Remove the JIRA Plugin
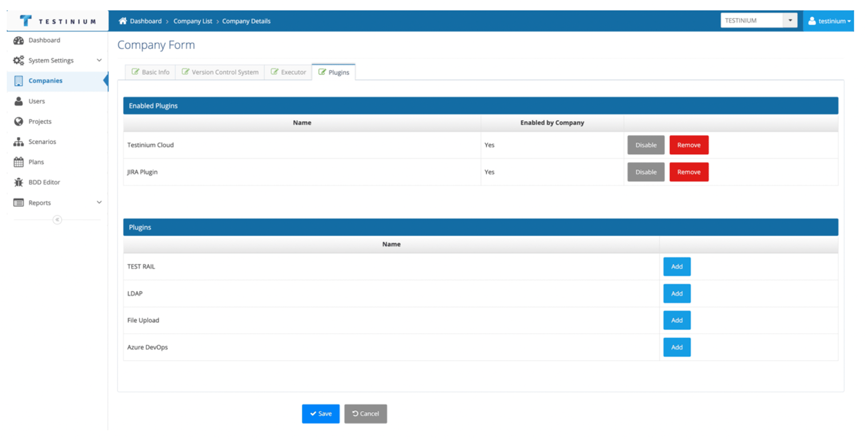The width and height of the screenshot is (868, 439). pos(689,172)
